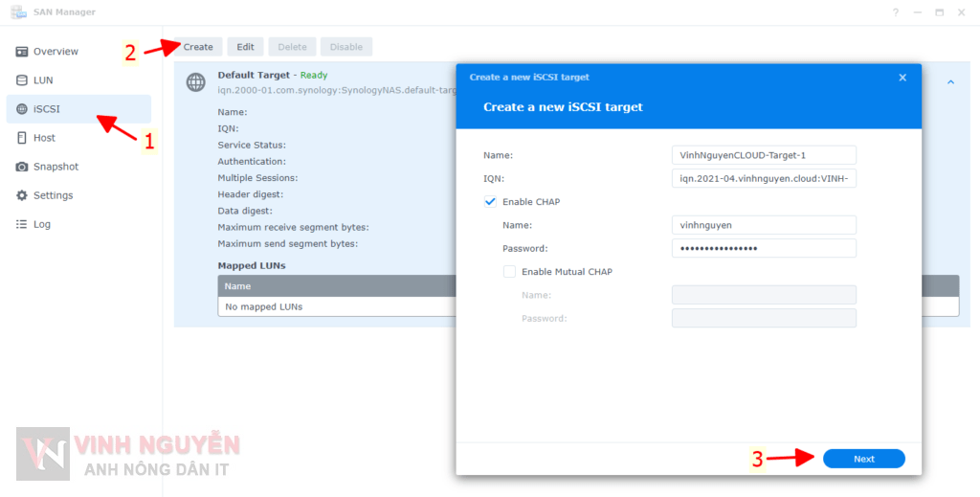Uncheck the Enable CHAP checkbox

(491, 202)
